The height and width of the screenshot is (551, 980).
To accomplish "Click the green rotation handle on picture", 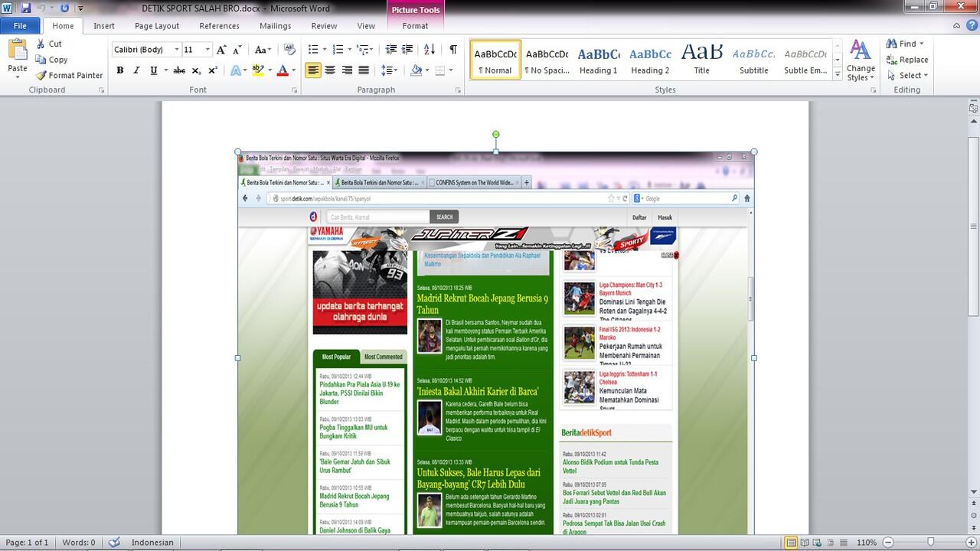I will (x=496, y=135).
